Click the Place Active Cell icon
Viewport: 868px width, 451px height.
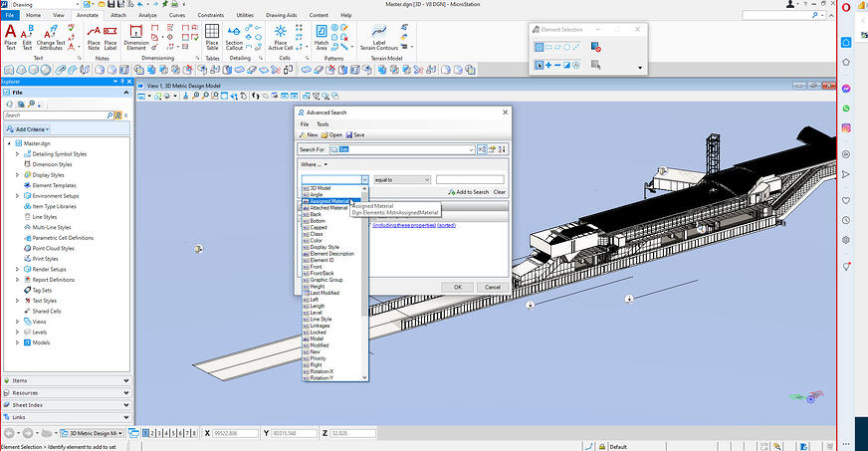click(281, 37)
